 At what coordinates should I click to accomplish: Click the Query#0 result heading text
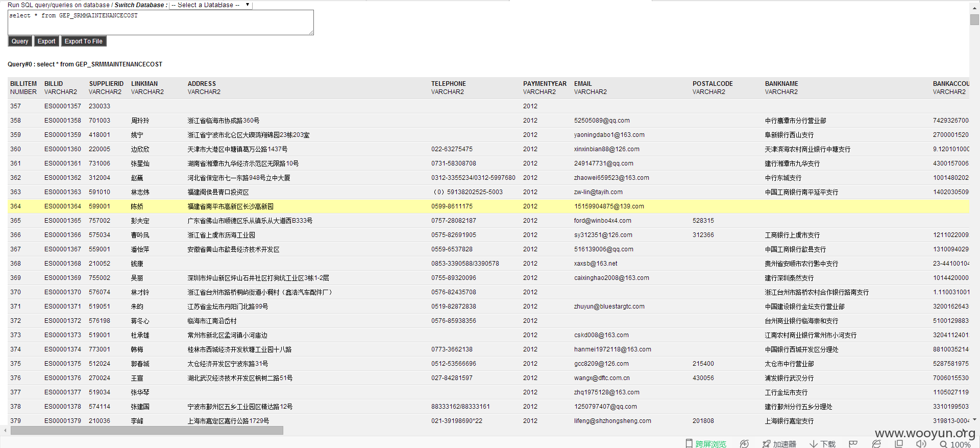coord(85,64)
